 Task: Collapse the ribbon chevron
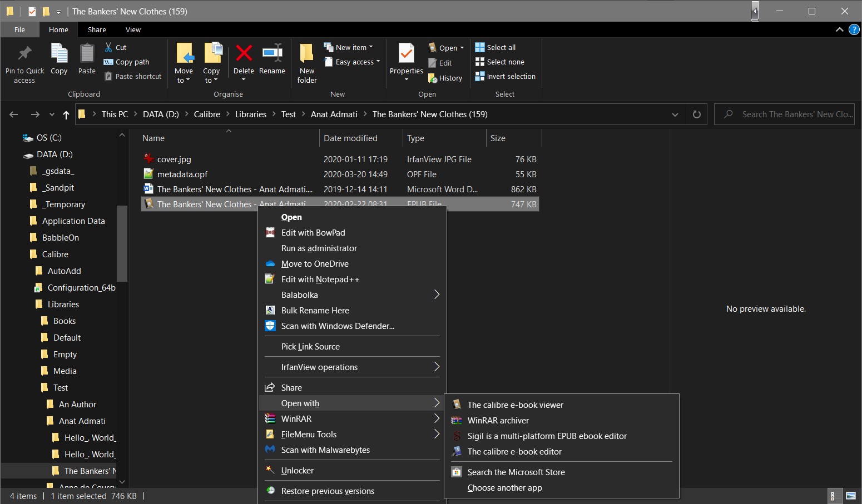click(840, 29)
